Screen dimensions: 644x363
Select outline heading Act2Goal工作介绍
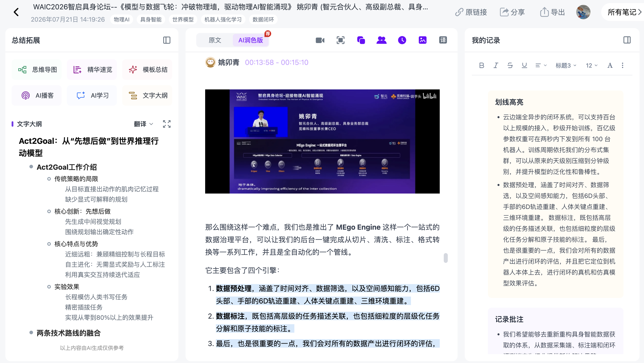(x=67, y=167)
